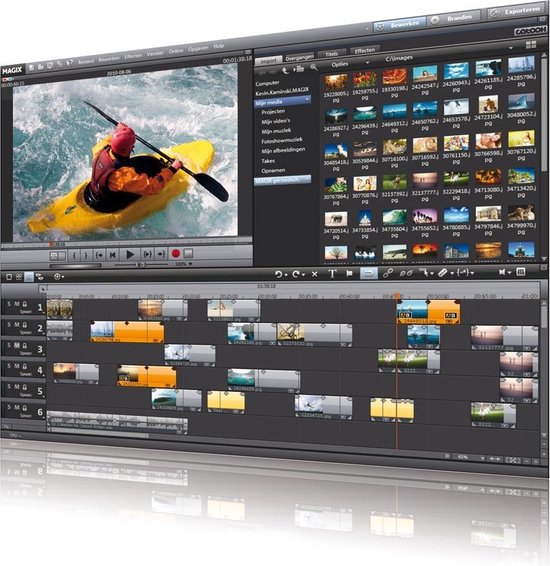Expand the mouse mode dropdown arrow

click(432, 274)
